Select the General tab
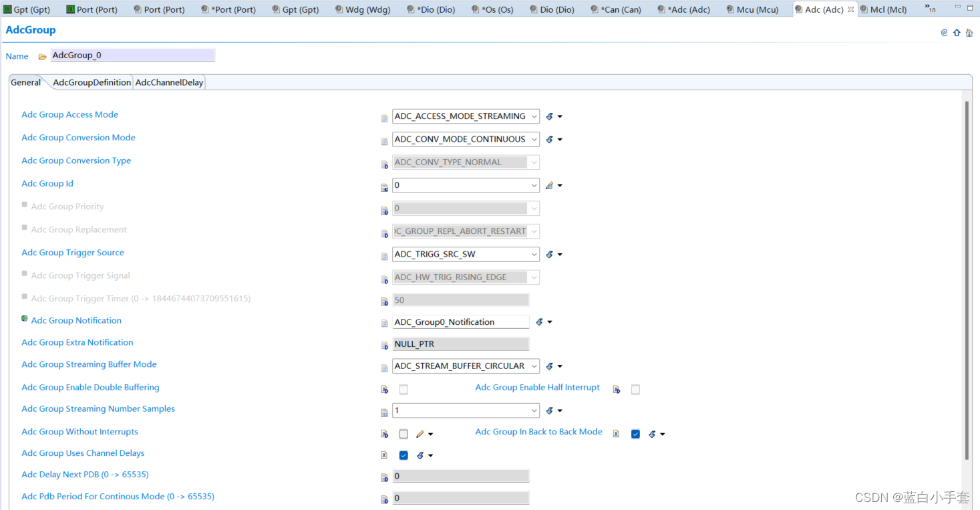 [x=26, y=82]
